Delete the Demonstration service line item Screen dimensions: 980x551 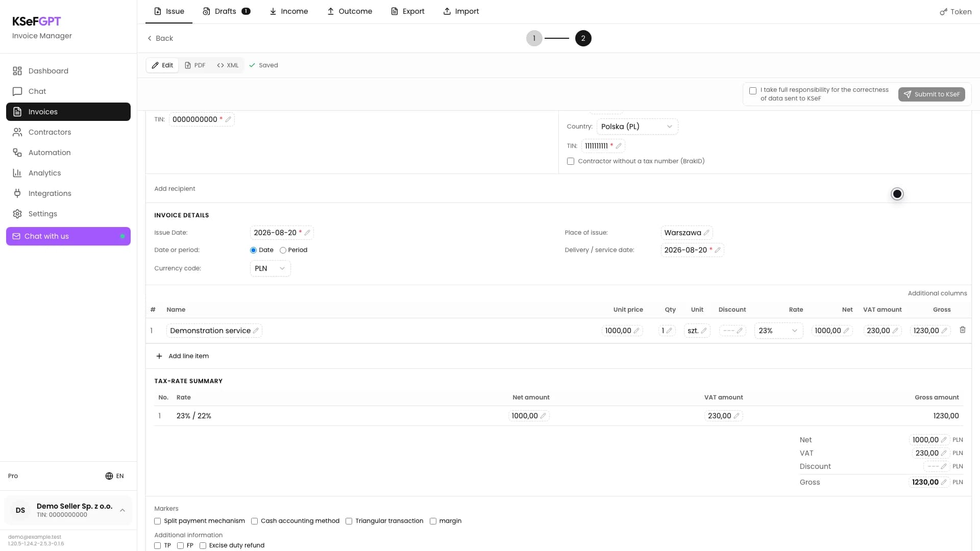[x=962, y=330]
